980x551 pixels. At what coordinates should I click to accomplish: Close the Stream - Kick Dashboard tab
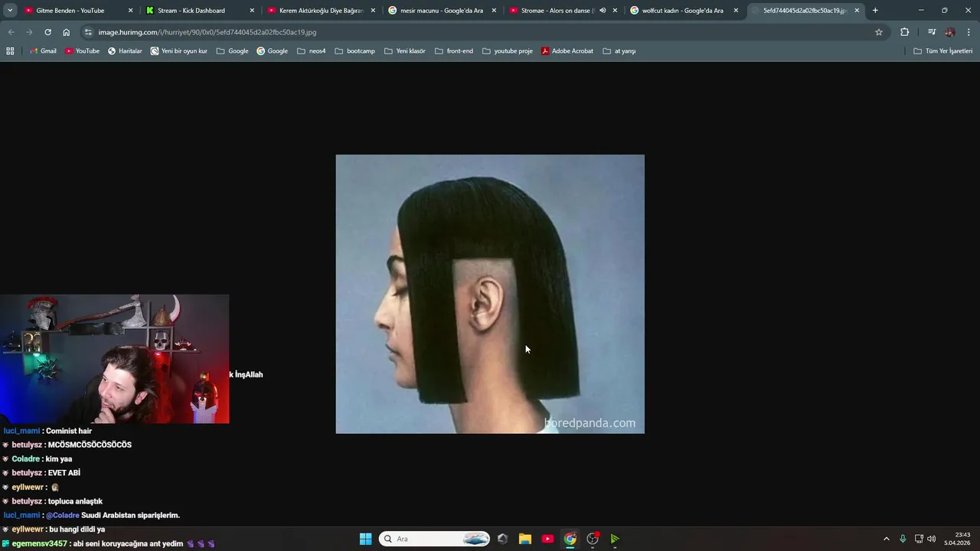(252, 11)
